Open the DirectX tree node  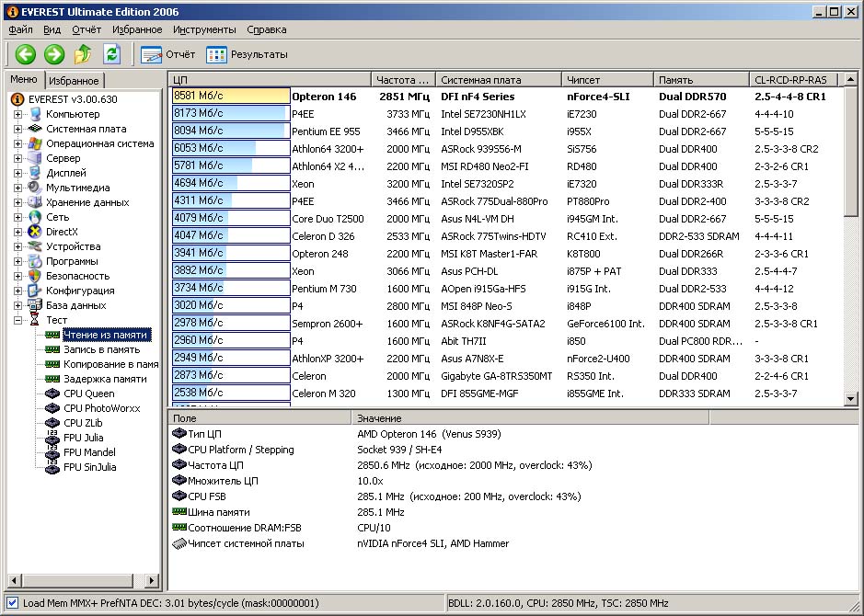pyautogui.click(x=62, y=232)
